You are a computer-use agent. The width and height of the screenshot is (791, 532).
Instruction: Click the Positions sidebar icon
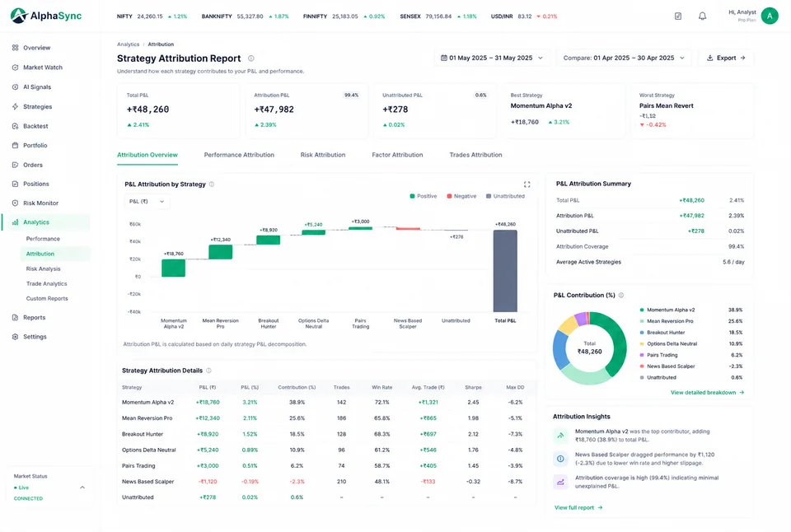(x=15, y=184)
